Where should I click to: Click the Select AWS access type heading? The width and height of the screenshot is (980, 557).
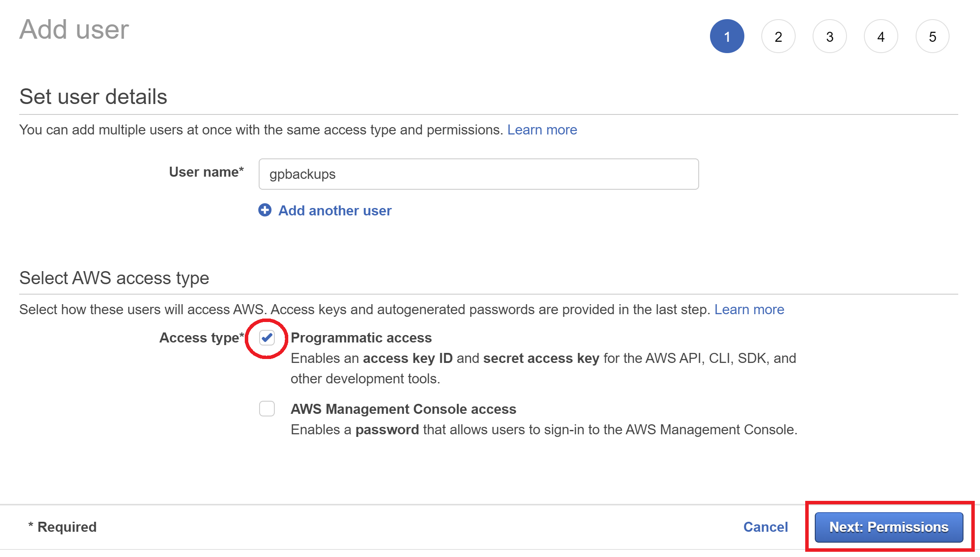point(114,278)
